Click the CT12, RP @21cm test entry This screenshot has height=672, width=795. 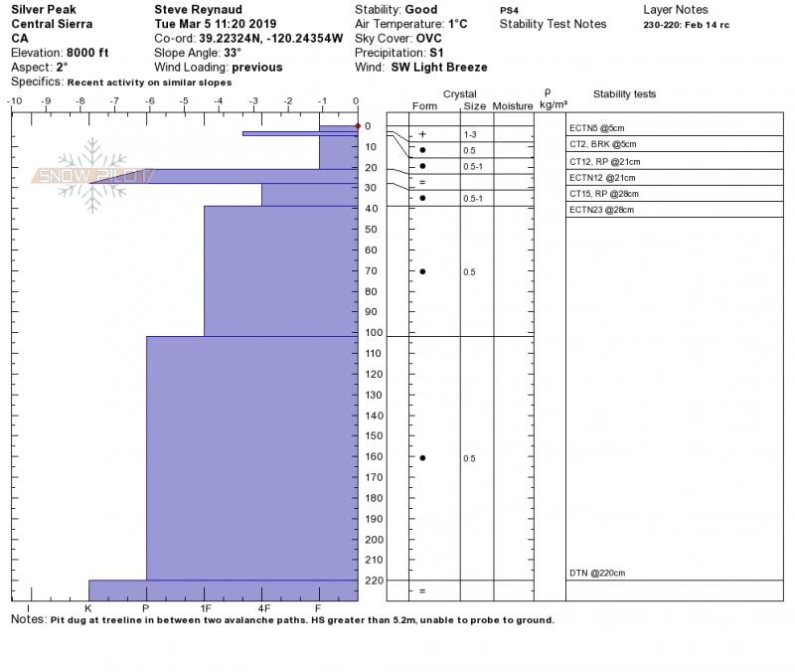pyautogui.click(x=604, y=161)
